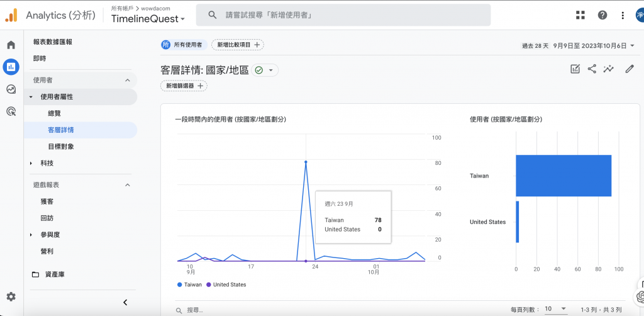Click the Share this report icon
The image size is (644, 316).
pyautogui.click(x=592, y=69)
